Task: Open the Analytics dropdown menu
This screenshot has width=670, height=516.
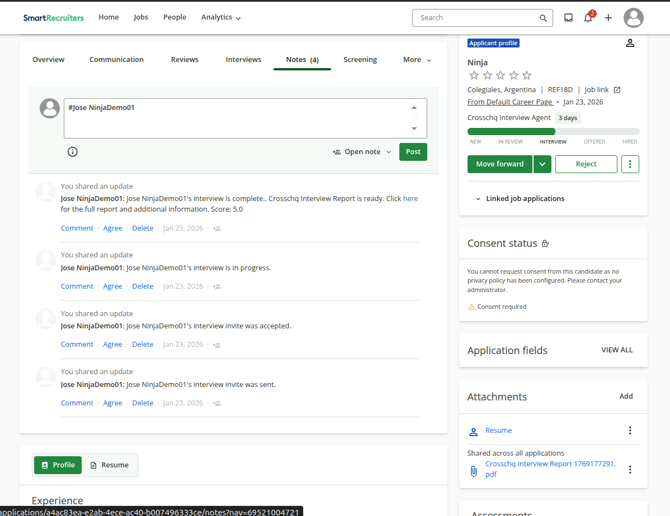Action: (x=221, y=17)
